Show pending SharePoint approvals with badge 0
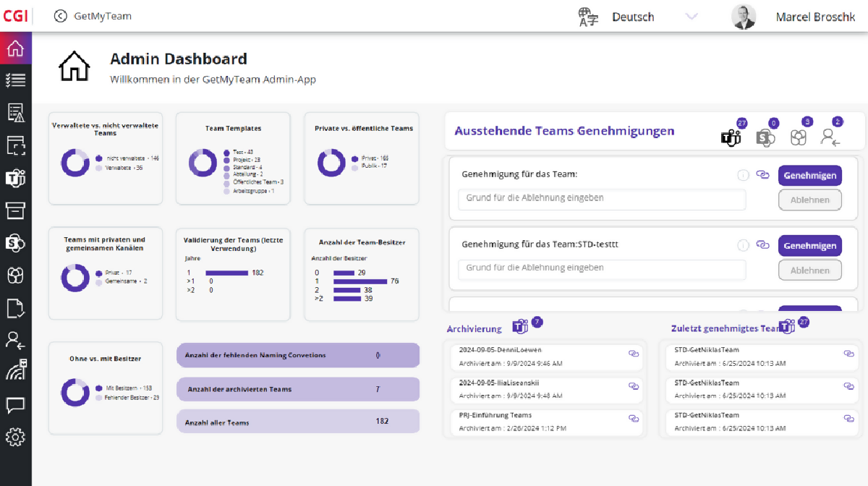 (x=765, y=137)
